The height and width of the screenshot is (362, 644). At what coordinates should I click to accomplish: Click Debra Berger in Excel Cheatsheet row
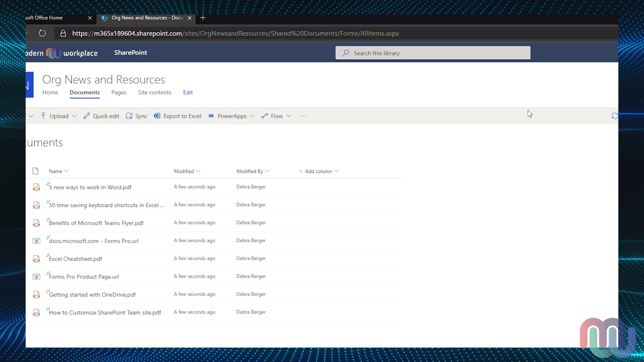251,258
